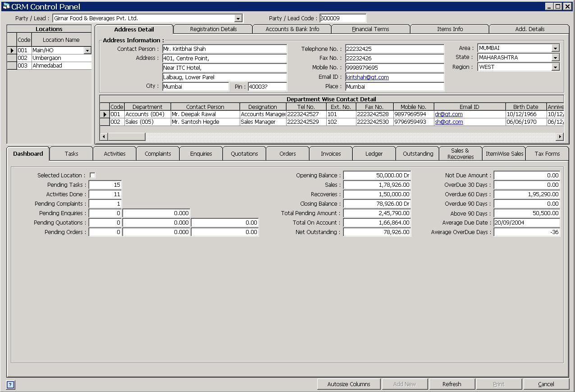Open the Items Info tab

[450, 29]
